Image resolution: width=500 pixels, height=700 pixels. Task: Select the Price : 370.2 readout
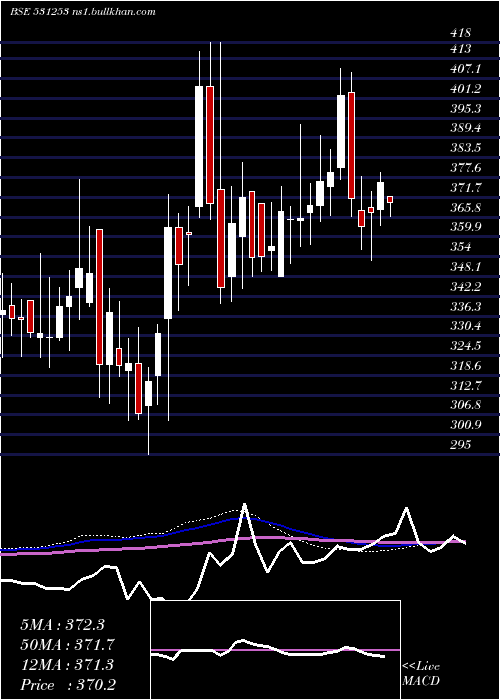coord(68,684)
